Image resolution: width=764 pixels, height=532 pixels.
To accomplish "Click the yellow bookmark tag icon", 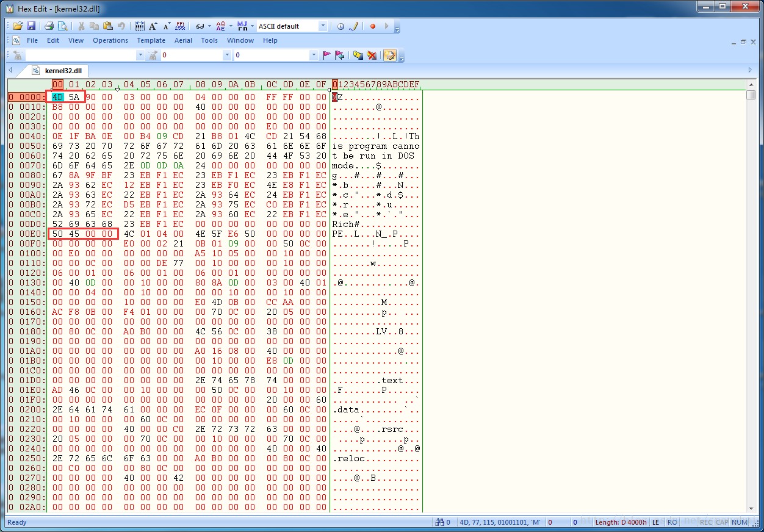I will [x=358, y=55].
